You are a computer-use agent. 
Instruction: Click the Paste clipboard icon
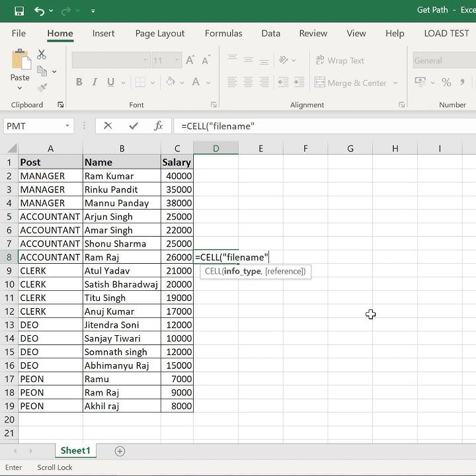tap(20, 59)
